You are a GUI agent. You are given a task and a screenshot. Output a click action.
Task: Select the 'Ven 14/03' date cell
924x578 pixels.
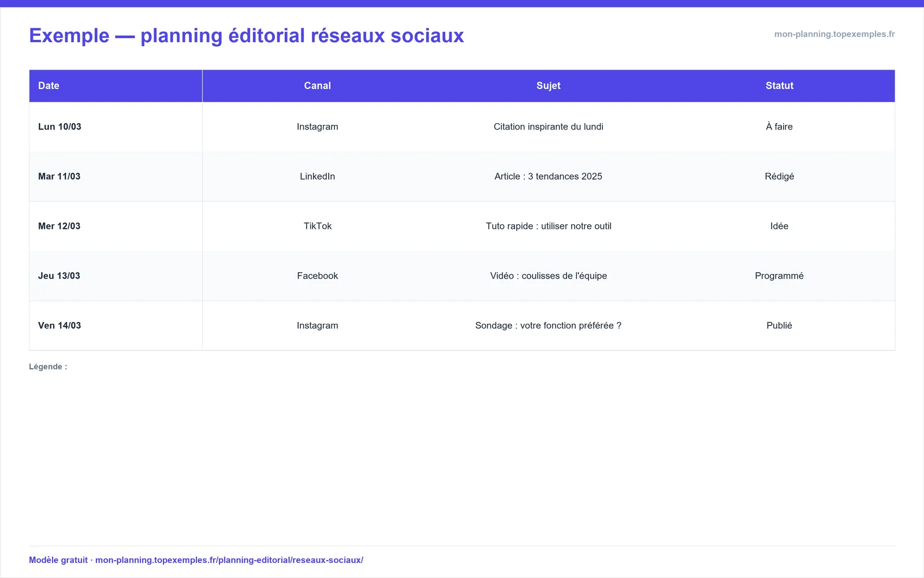[115, 325]
